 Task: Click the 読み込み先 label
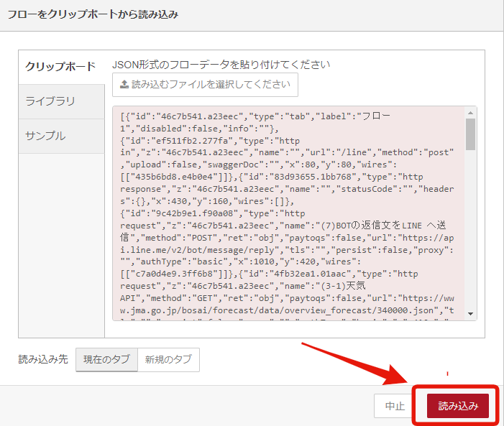click(43, 359)
